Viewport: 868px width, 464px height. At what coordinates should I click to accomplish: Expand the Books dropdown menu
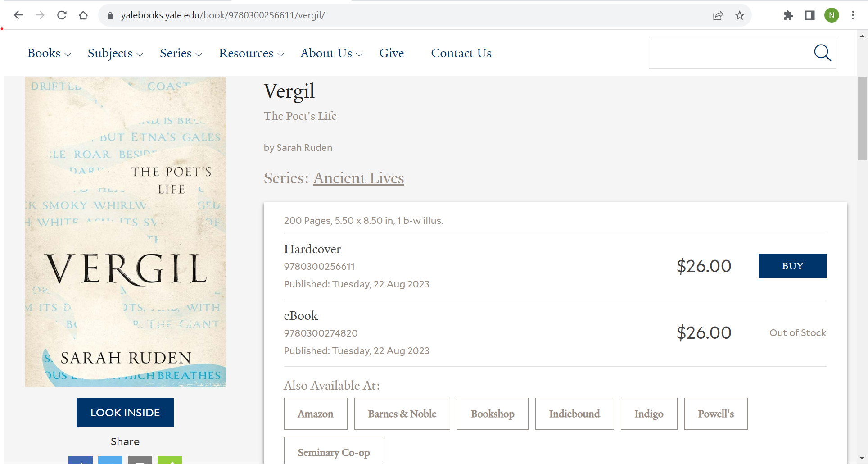(49, 53)
